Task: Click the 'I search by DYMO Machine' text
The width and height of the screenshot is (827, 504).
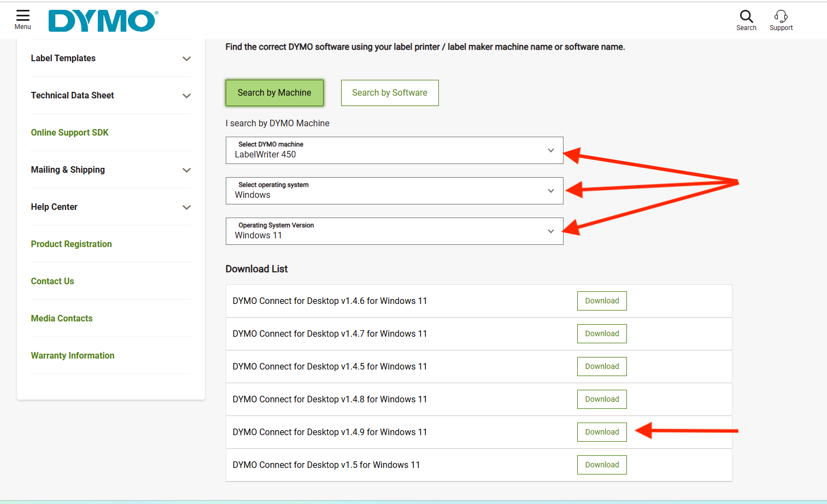Action: click(x=278, y=124)
